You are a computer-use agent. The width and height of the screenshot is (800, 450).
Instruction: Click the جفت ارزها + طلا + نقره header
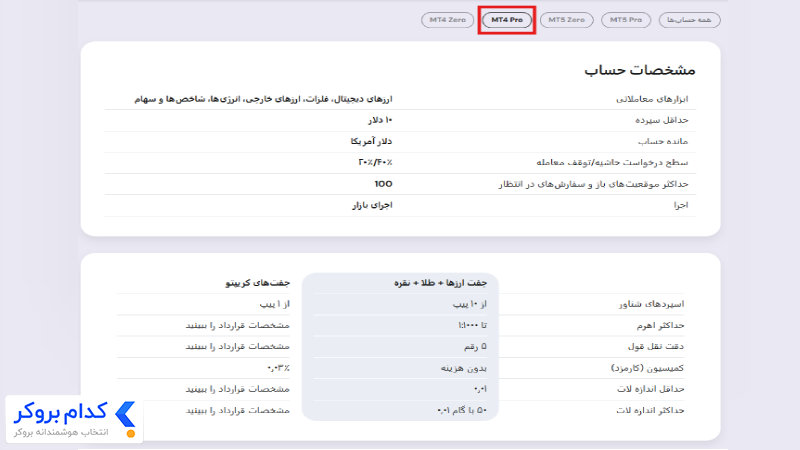click(x=441, y=283)
